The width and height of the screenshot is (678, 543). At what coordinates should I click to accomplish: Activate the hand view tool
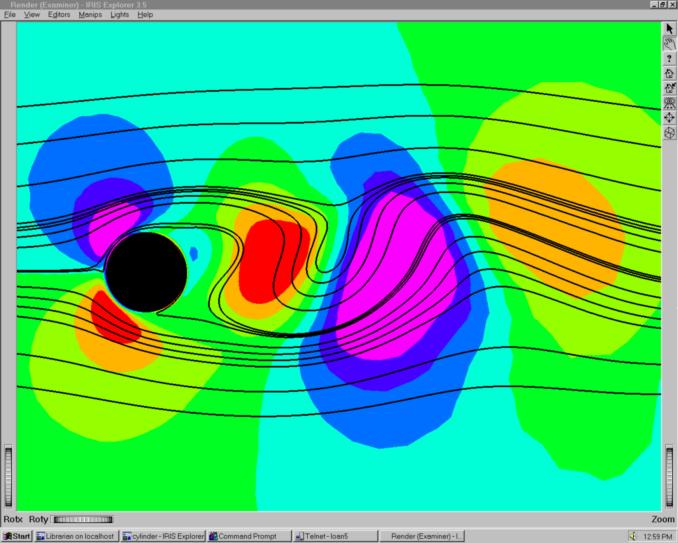669,44
